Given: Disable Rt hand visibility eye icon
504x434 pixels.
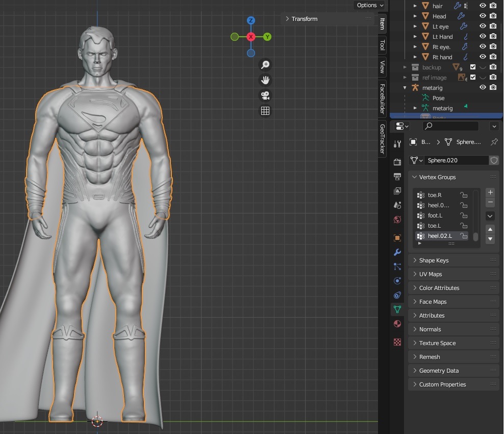Looking at the screenshot, I should click(482, 57).
